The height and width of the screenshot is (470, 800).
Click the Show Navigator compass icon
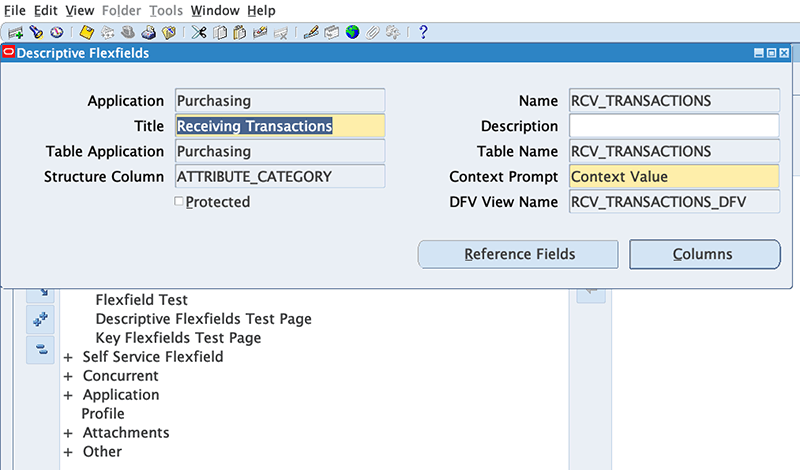pyautogui.click(x=57, y=33)
